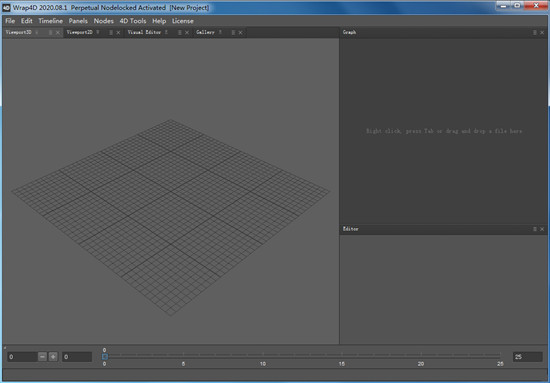Click the plus frame increment button
The height and width of the screenshot is (383, 550).
[x=53, y=357]
